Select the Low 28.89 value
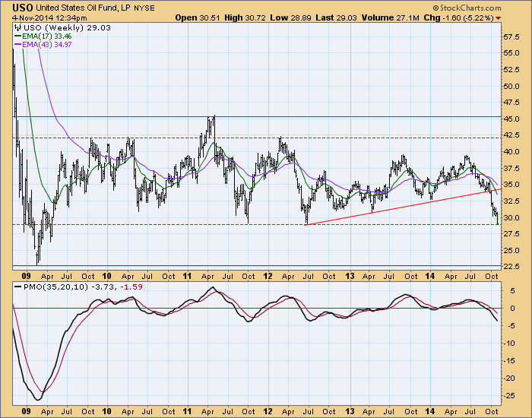 [290, 17]
